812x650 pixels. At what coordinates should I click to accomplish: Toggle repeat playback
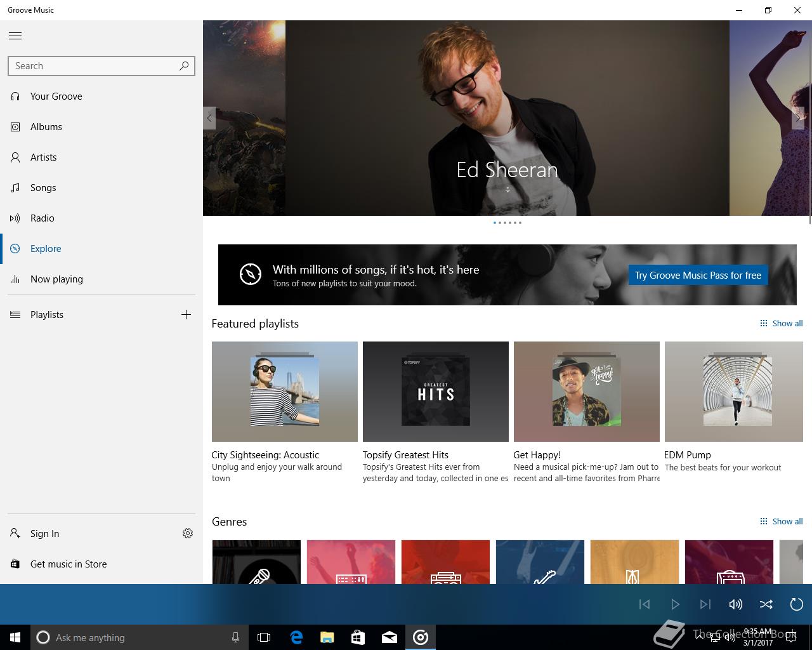797,604
